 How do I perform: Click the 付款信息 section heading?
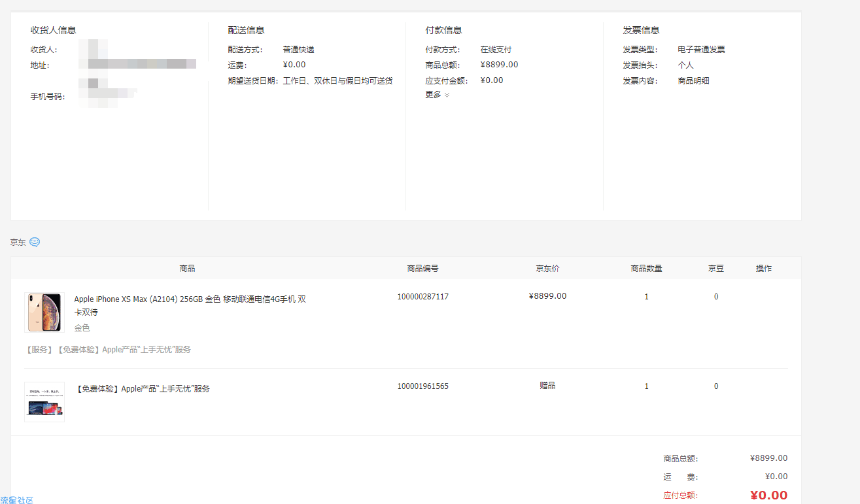(x=443, y=30)
